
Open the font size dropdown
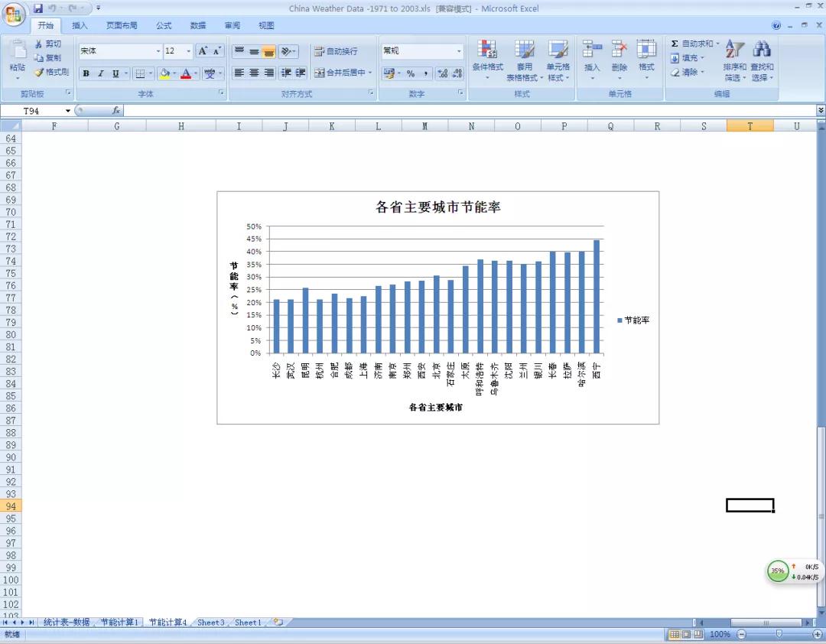[188, 51]
